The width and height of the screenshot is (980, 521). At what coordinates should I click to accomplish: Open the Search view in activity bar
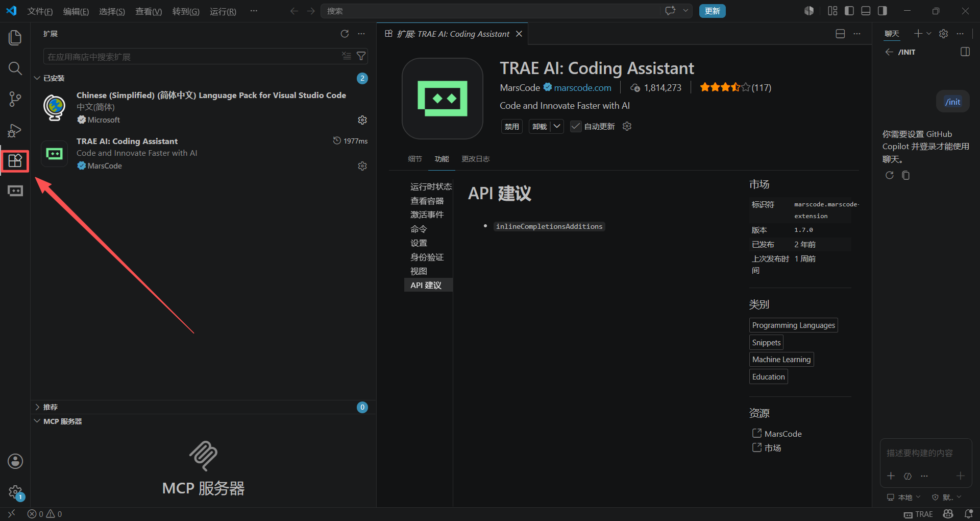pos(15,68)
